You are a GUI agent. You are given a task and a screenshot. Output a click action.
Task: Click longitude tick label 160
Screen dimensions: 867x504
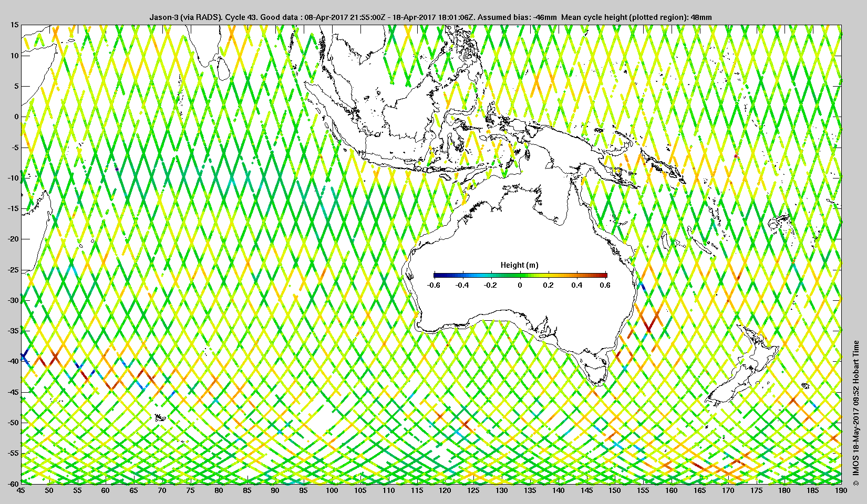coord(672,490)
